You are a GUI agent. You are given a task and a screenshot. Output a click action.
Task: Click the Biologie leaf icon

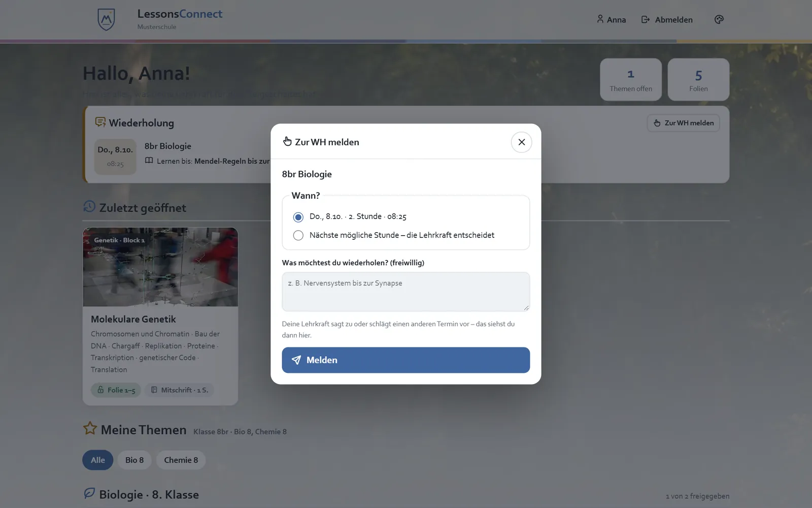point(89,493)
